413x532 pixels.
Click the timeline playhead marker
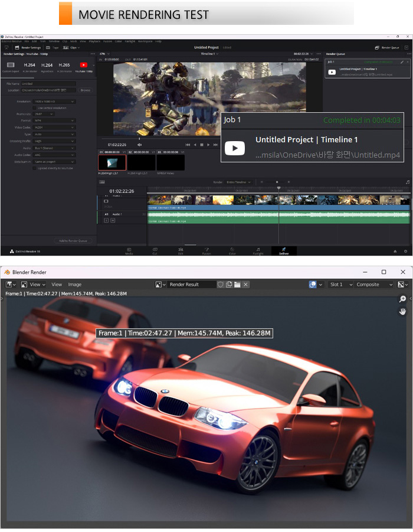click(278, 188)
